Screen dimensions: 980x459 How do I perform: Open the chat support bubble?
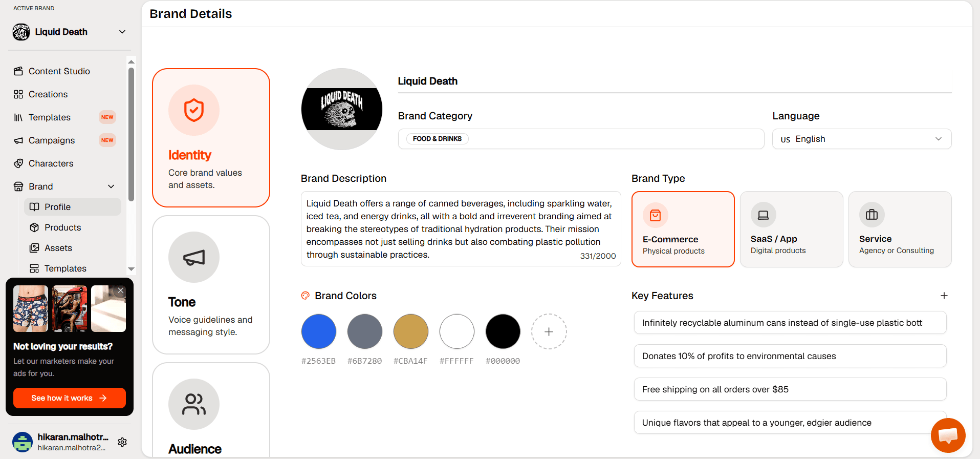pyautogui.click(x=948, y=435)
